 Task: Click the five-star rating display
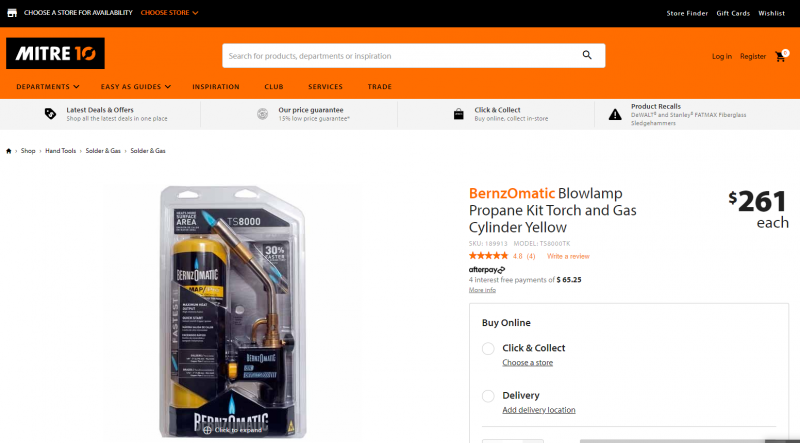pos(488,256)
